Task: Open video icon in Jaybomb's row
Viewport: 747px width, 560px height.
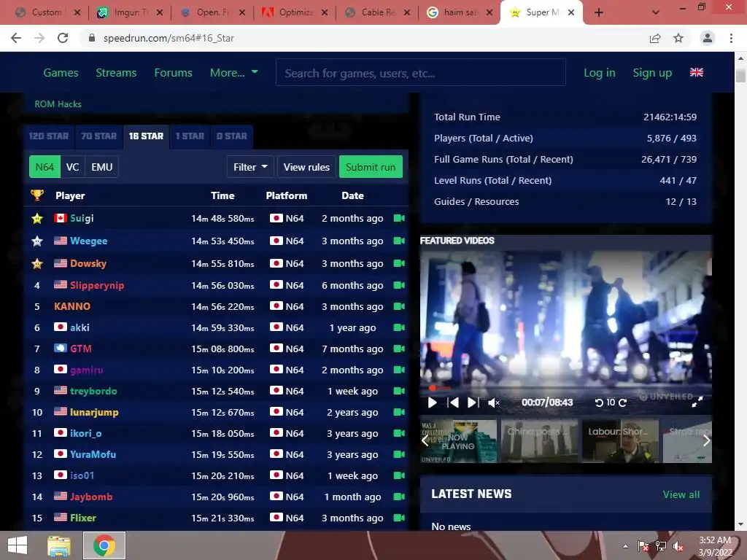Action: point(399,497)
